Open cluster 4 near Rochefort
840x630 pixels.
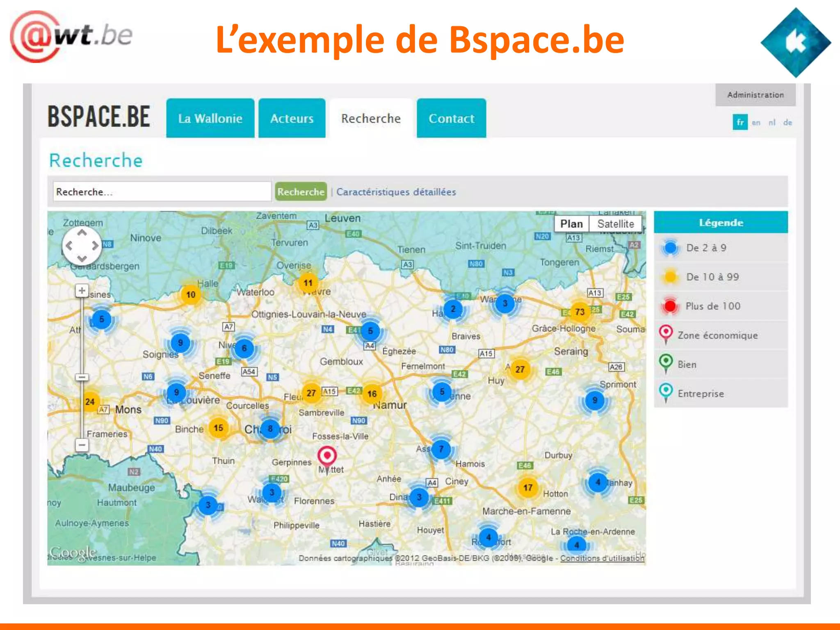[x=488, y=537]
